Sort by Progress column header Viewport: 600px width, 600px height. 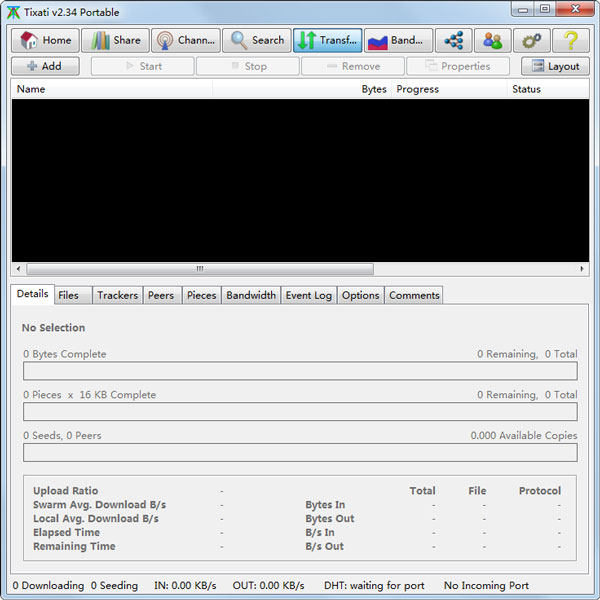[449, 89]
